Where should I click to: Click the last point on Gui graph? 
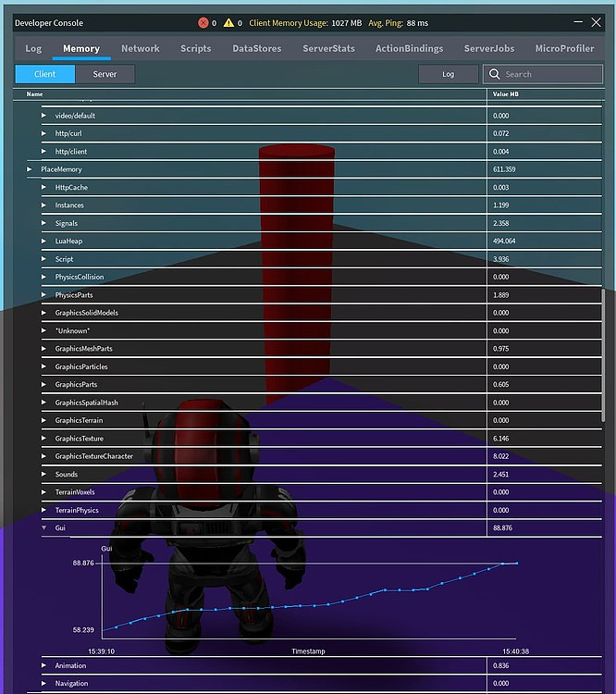(517, 564)
